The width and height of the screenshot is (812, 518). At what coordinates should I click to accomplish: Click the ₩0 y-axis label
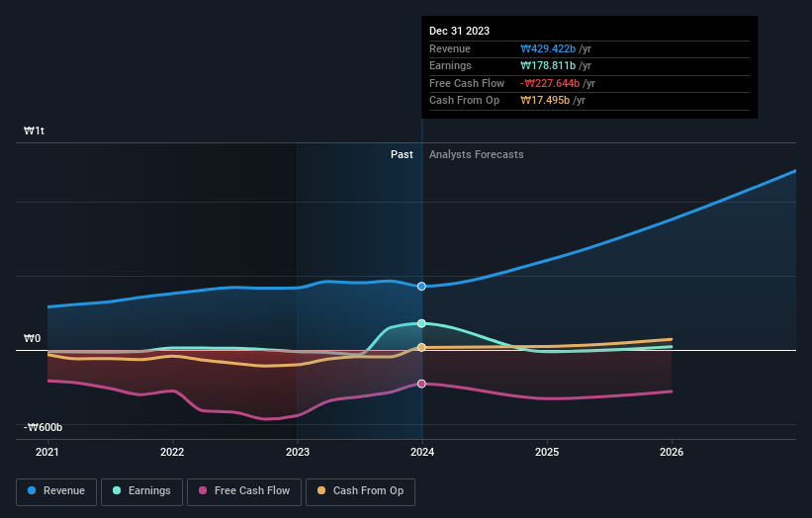32,338
